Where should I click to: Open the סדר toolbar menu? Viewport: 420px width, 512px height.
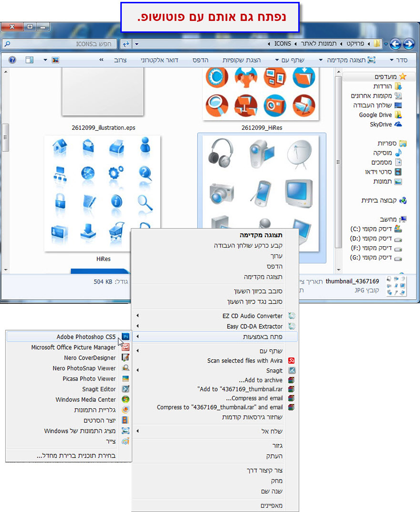coord(399,60)
